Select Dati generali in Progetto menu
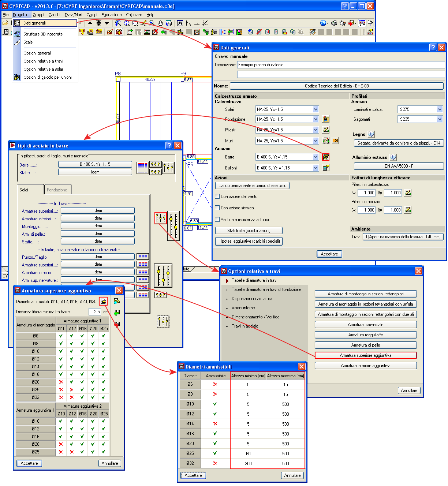Viewport: 448px width, 486px height. [x=45, y=23]
